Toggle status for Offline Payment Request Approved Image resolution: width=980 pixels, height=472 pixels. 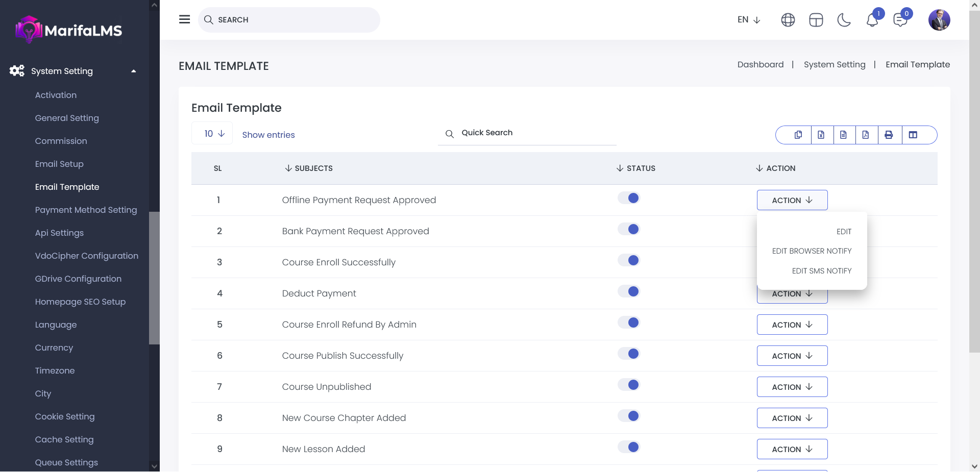pos(629,198)
